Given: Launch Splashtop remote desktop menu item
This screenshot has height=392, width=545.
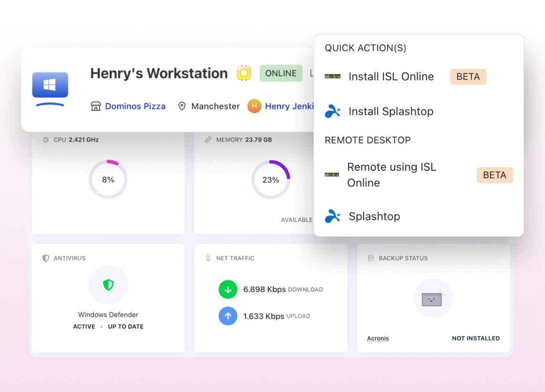Looking at the screenshot, I should tap(374, 216).
